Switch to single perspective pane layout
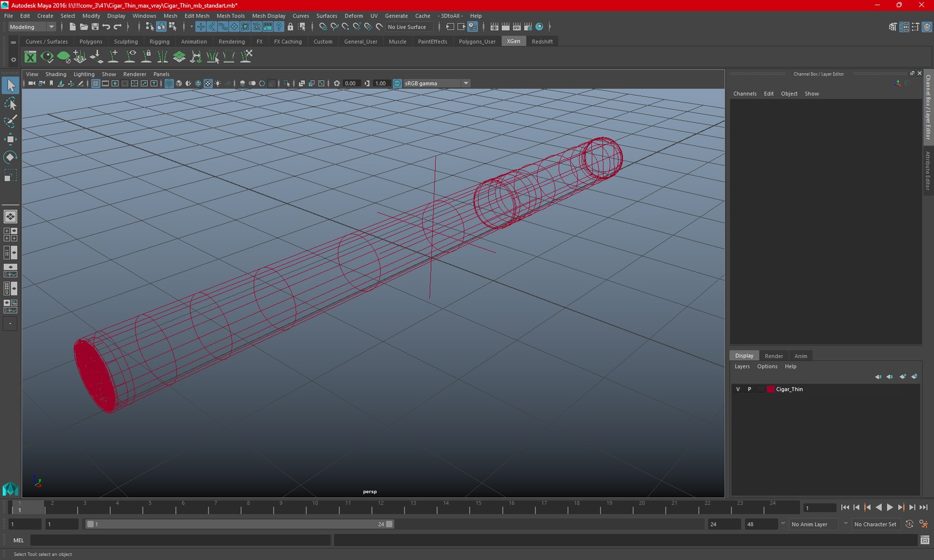The image size is (934, 560). (10, 216)
